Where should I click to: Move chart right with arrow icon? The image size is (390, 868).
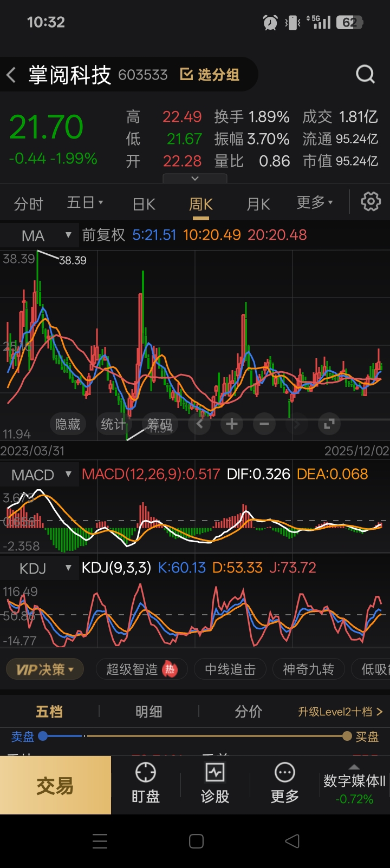coord(296,424)
